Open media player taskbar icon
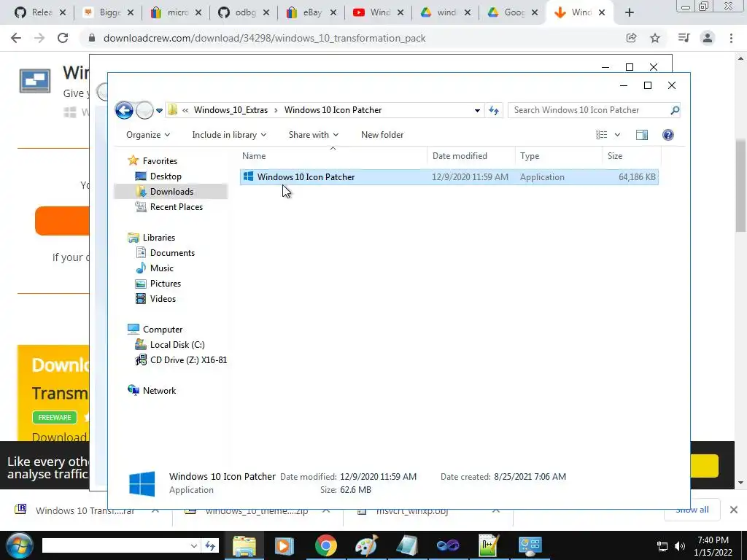 [x=284, y=545]
